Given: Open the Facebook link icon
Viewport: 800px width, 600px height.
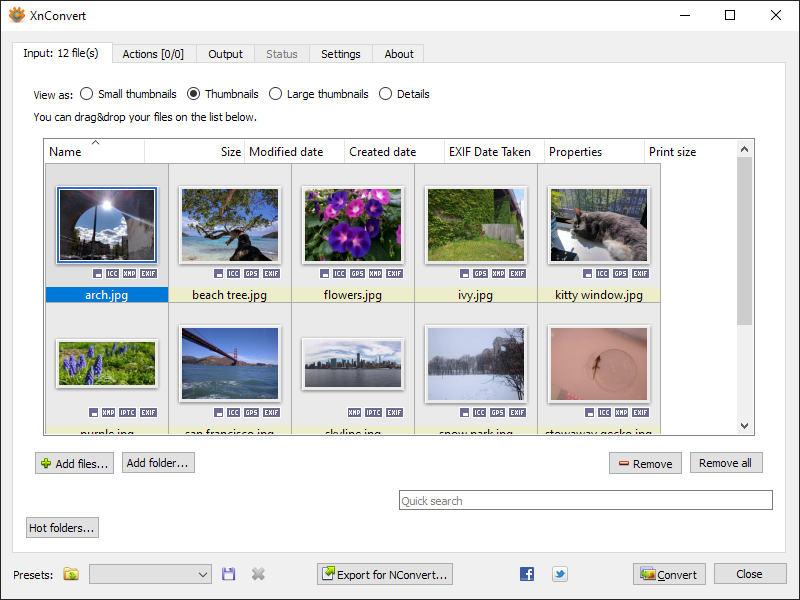Looking at the screenshot, I should click(527, 574).
